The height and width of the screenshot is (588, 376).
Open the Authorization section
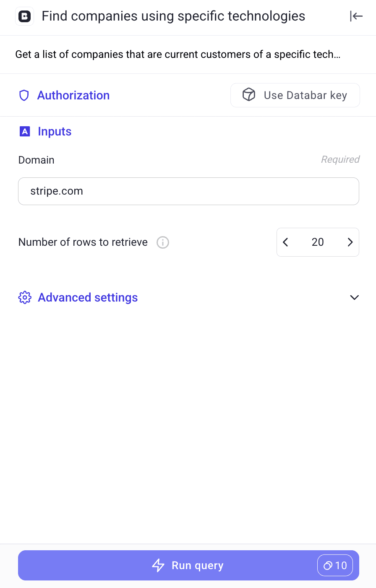[x=73, y=95]
